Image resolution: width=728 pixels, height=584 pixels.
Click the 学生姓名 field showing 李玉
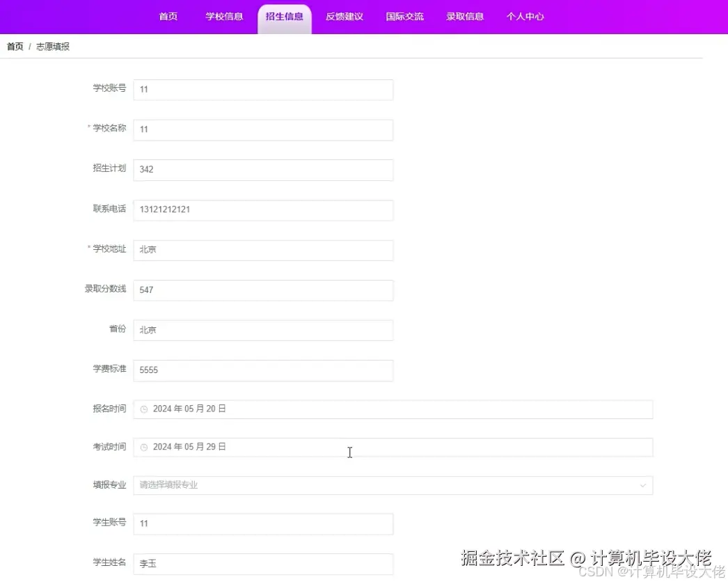point(263,564)
